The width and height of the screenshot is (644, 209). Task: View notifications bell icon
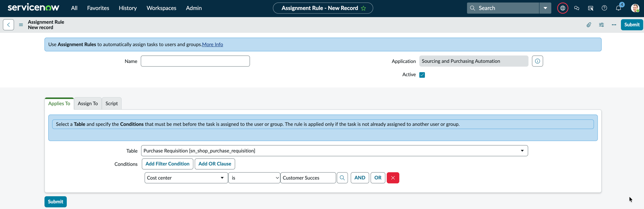(619, 8)
